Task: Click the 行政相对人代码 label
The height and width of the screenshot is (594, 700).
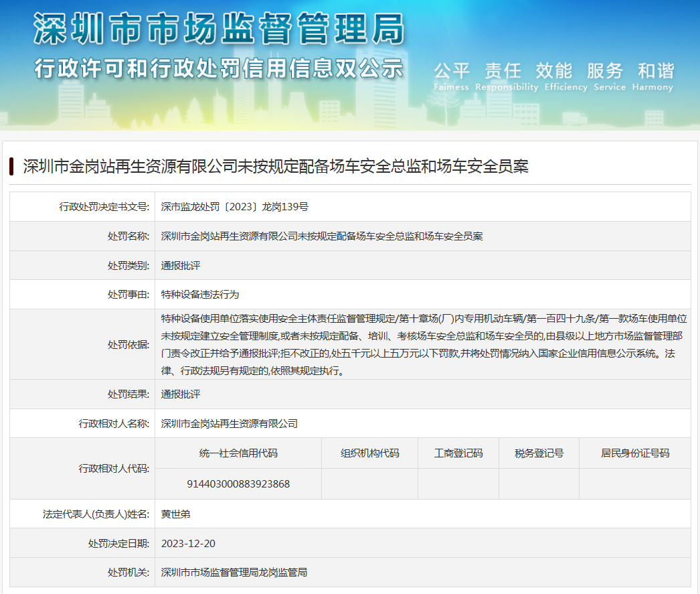Action: (x=114, y=469)
